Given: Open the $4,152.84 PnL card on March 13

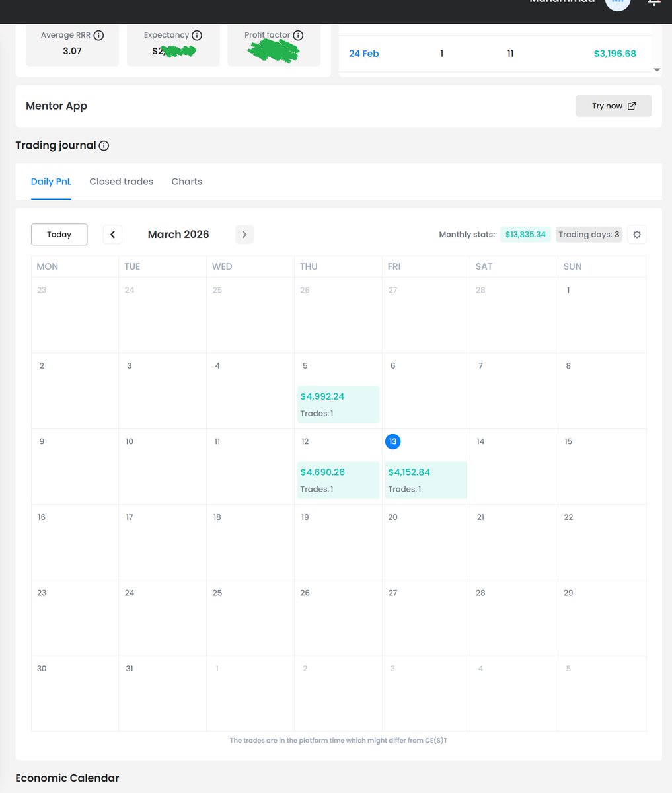Looking at the screenshot, I should (426, 480).
